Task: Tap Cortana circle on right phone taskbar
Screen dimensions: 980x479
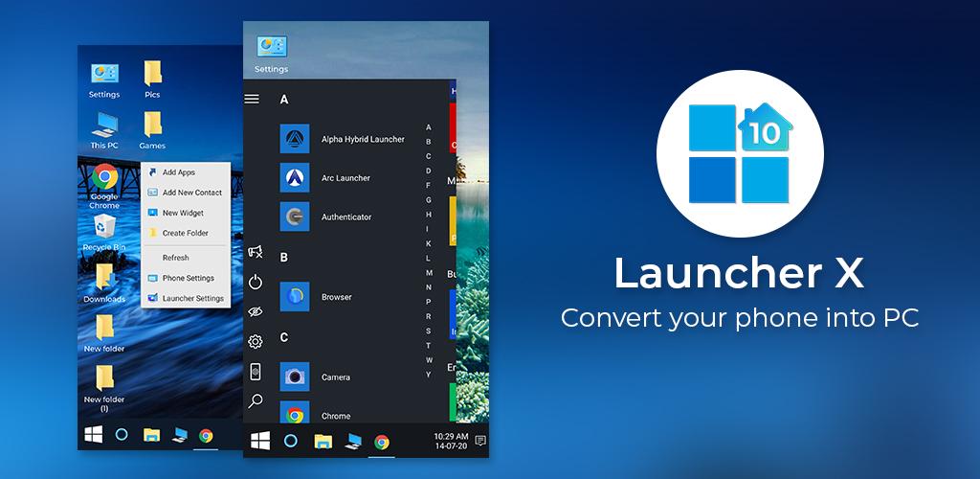Action: point(291,441)
